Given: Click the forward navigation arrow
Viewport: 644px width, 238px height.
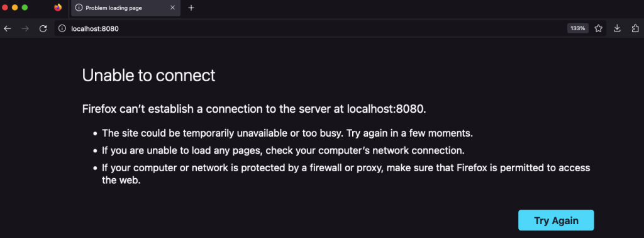Looking at the screenshot, I should click(25, 28).
